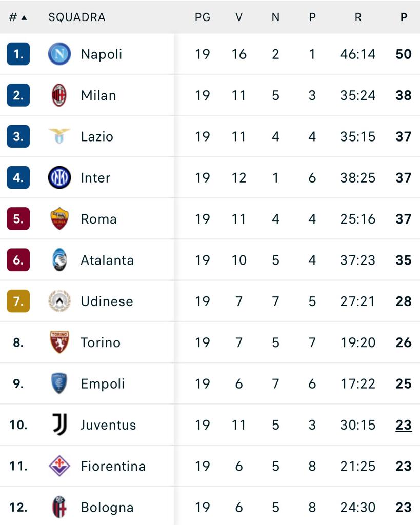420x525 pixels.
Task: Click the Fiorentina lily crest
Action: (59, 466)
